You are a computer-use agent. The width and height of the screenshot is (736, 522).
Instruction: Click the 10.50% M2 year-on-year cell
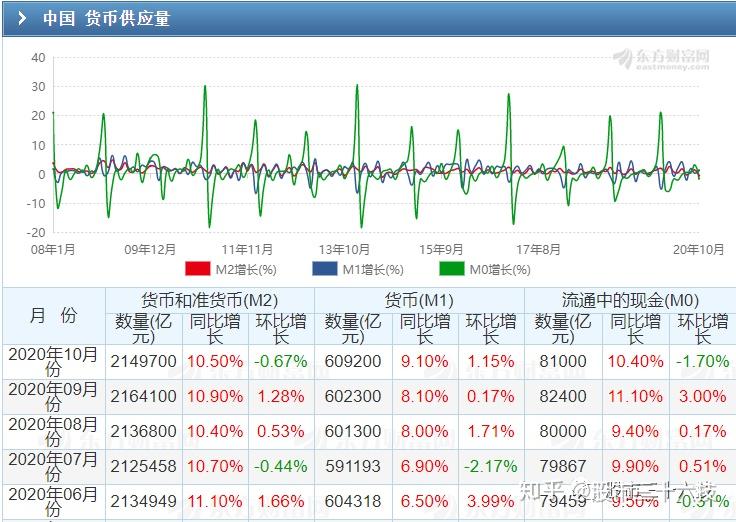tap(215, 361)
